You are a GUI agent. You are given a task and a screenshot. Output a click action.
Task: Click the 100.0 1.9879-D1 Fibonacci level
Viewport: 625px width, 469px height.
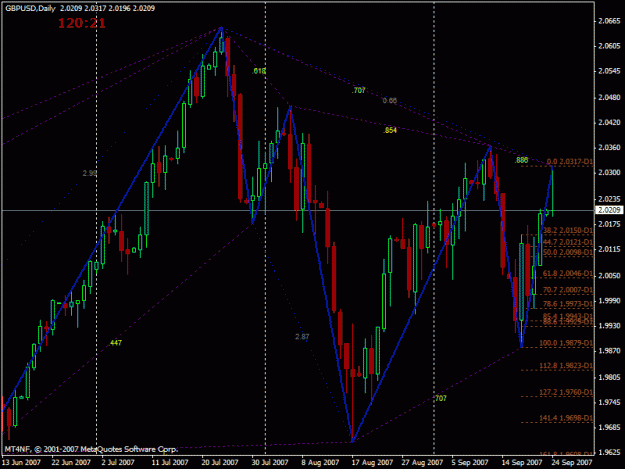coord(566,343)
